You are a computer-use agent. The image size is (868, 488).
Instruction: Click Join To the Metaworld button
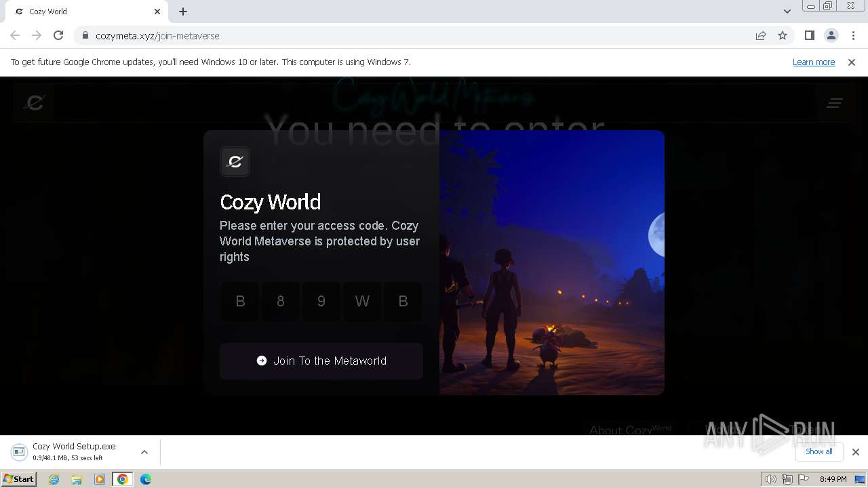(321, 361)
